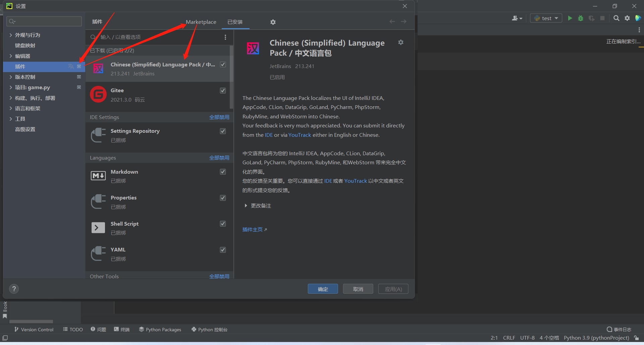The image size is (644, 345).
Task: Click the JetBrains toolbox icon at top right
Action: point(638,18)
